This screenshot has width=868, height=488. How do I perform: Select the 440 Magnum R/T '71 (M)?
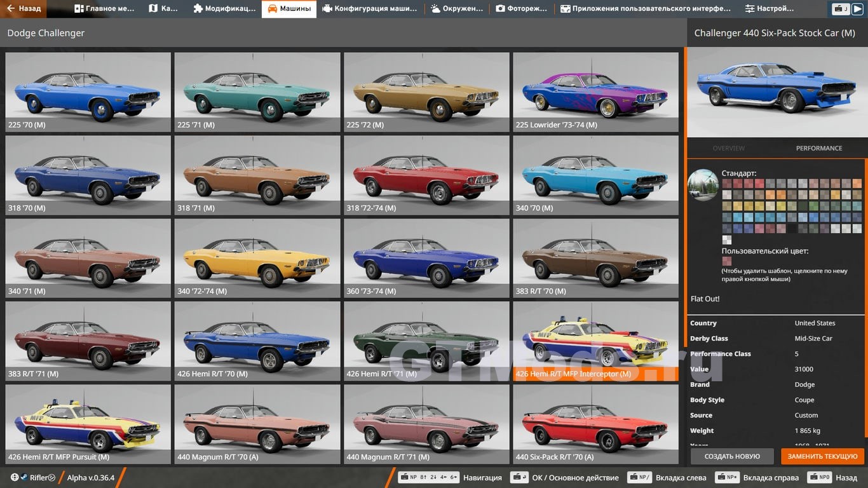coord(426,424)
